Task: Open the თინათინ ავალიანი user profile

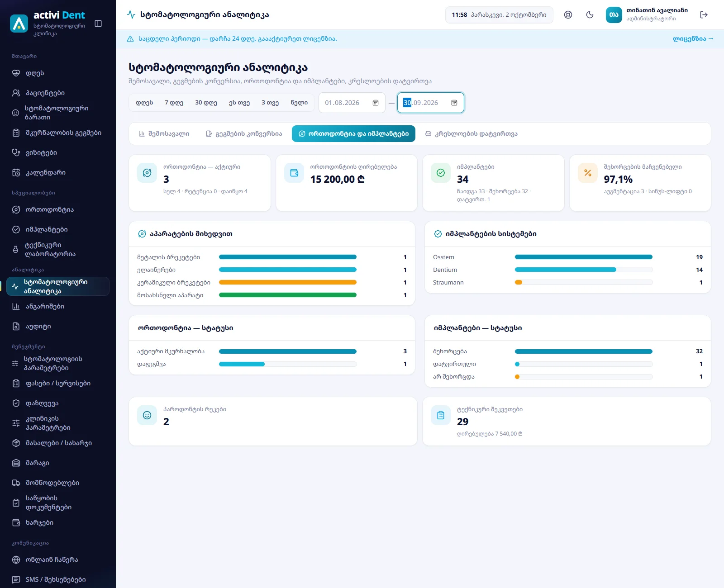Action: click(647, 15)
